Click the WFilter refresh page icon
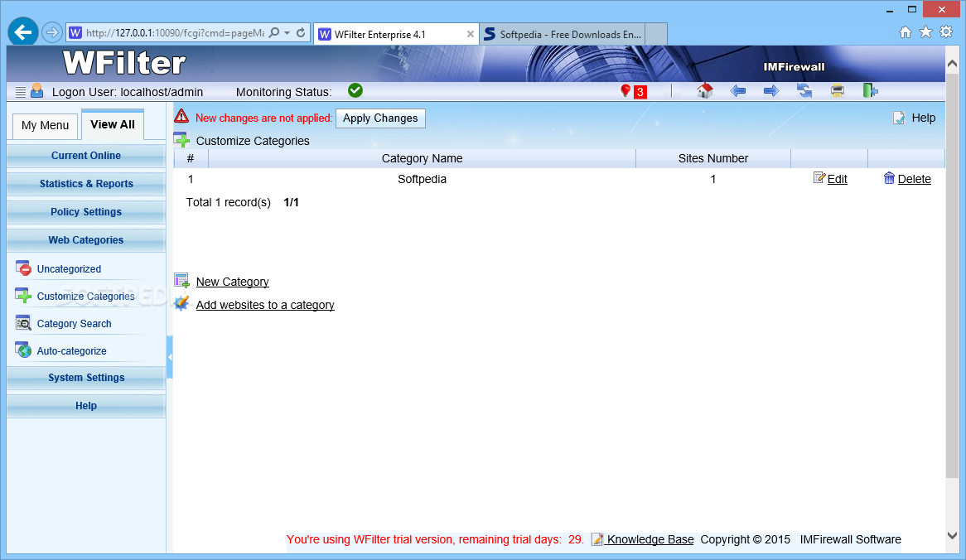The height and width of the screenshot is (560, 966). [x=804, y=91]
